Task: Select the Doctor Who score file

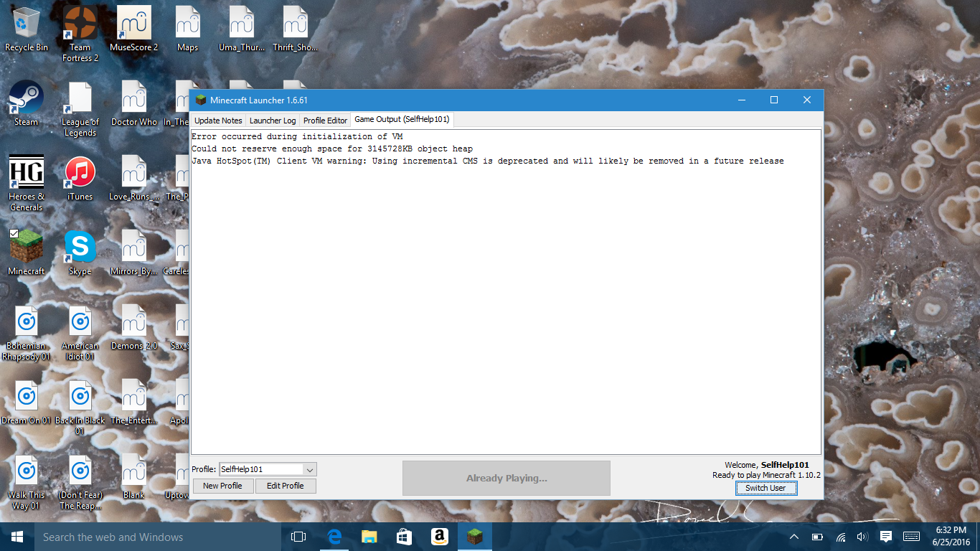Action: tap(134, 104)
